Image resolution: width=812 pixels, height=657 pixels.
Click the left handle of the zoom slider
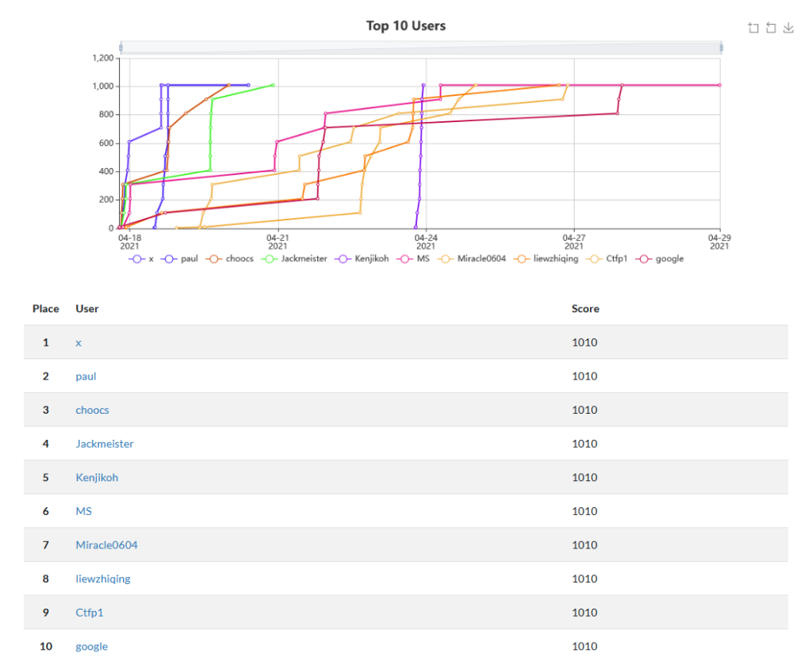point(121,48)
